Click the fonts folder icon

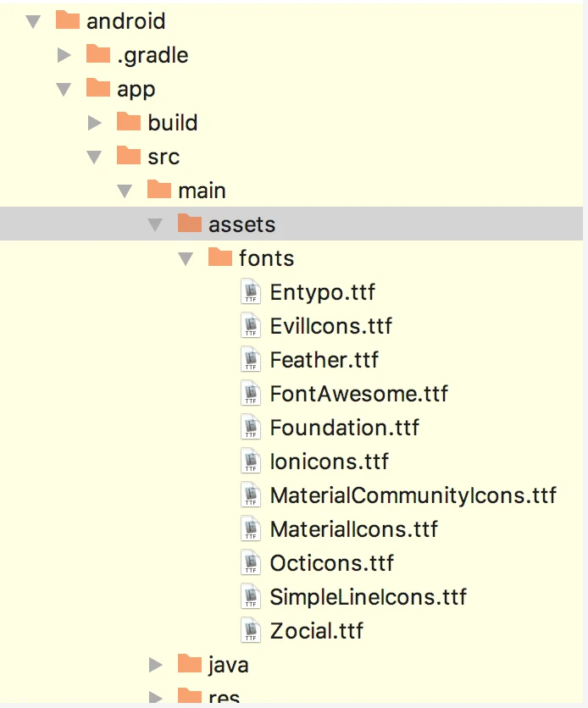click(220, 257)
